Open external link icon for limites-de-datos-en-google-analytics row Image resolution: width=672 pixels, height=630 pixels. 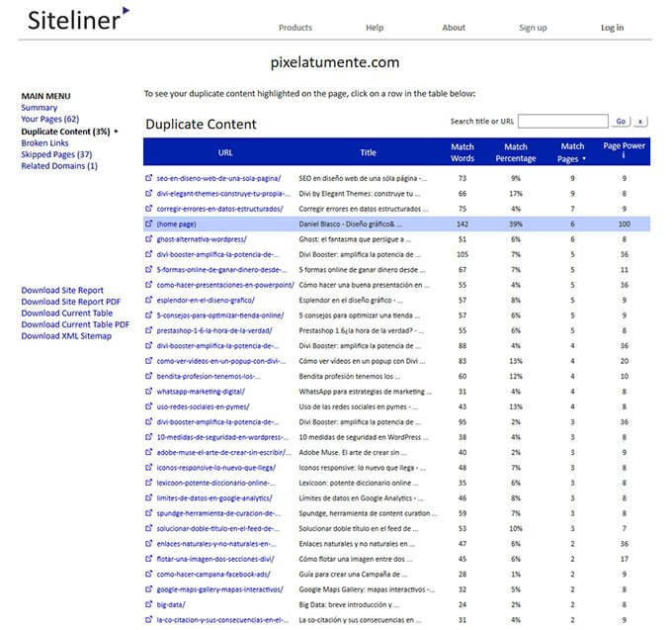click(x=148, y=497)
